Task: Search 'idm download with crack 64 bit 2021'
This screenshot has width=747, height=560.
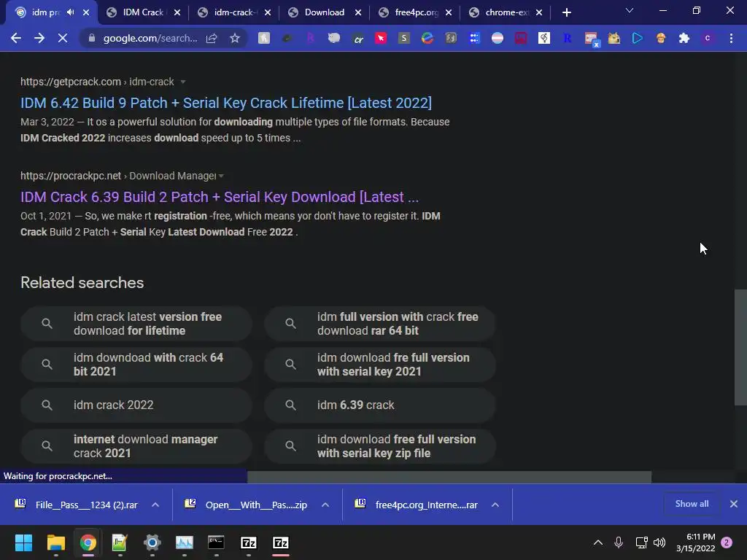Action: pos(136,365)
